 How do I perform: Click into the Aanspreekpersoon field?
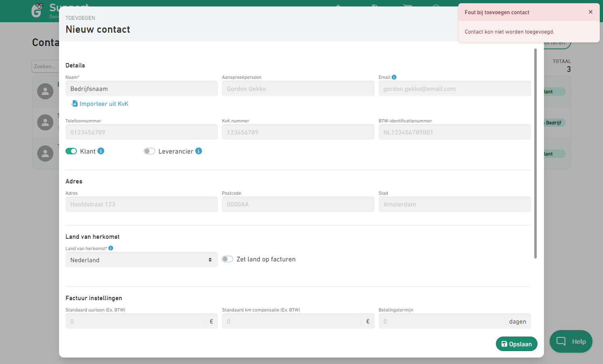click(298, 88)
